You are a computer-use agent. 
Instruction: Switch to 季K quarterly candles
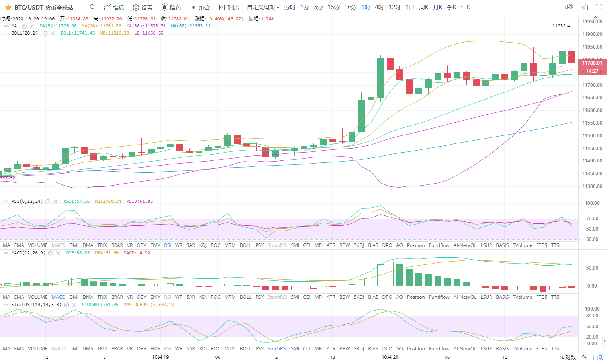pos(452,7)
